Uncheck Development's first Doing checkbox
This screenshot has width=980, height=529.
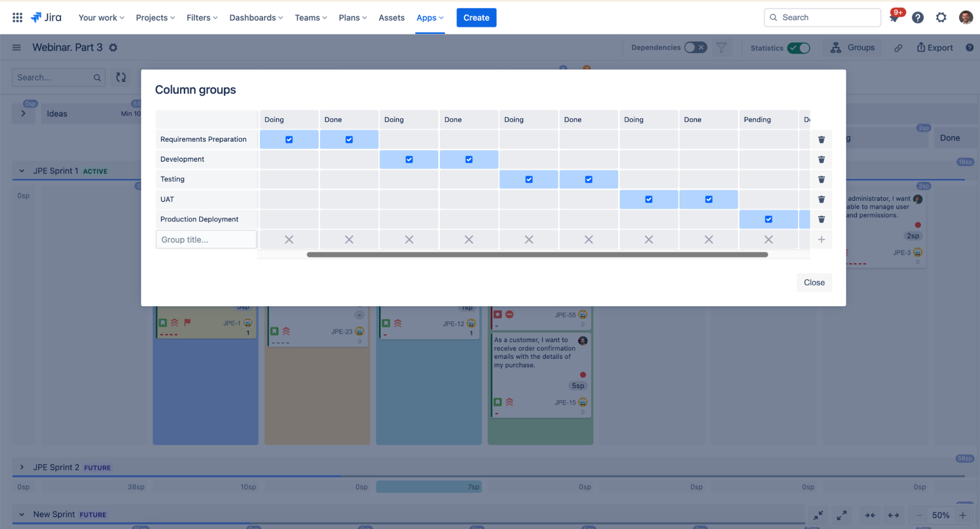click(409, 159)
